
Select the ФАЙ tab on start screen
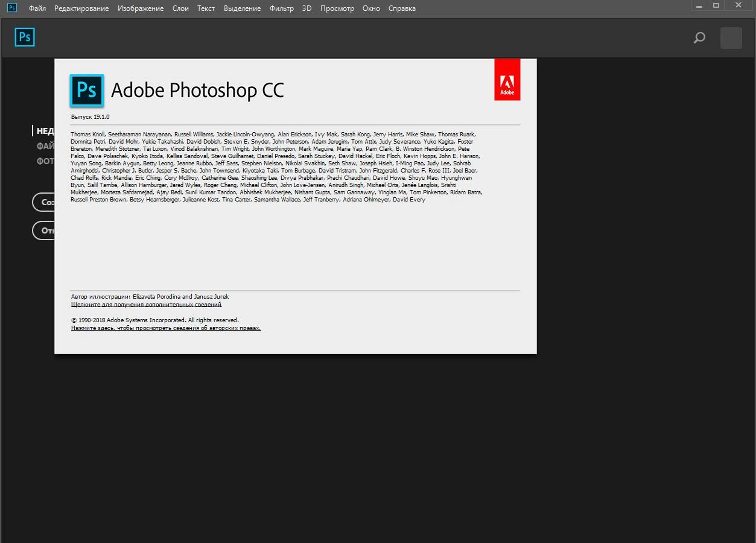pyautogui.click(x=45, y=146)
